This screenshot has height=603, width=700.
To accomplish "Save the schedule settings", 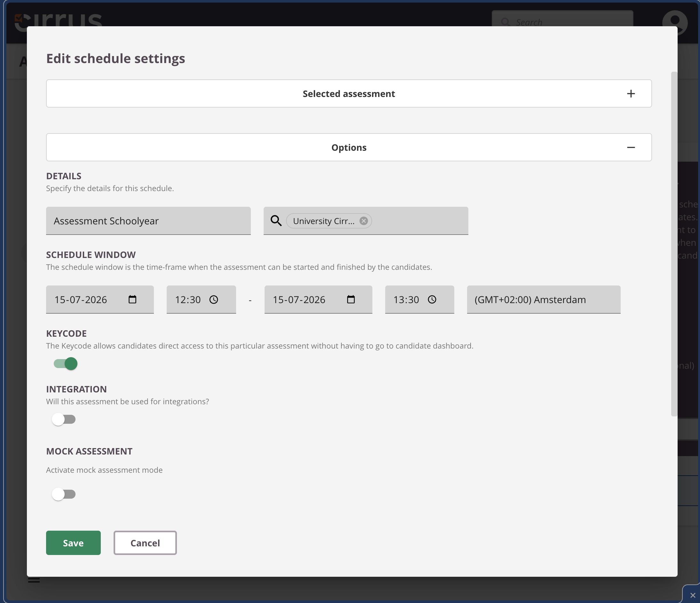I will (73, 543).
